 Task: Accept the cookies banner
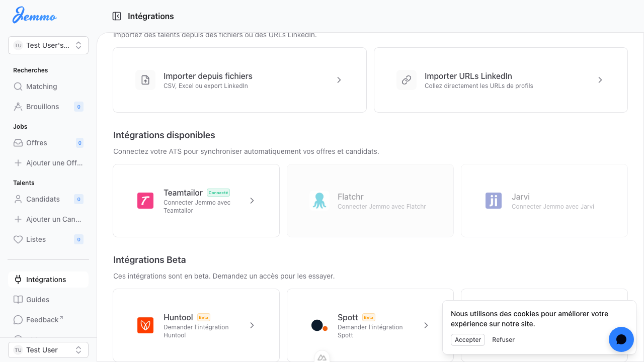467,339
